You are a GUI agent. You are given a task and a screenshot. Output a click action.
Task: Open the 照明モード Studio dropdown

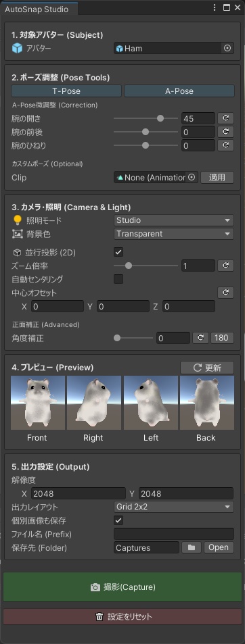[174, 220]
